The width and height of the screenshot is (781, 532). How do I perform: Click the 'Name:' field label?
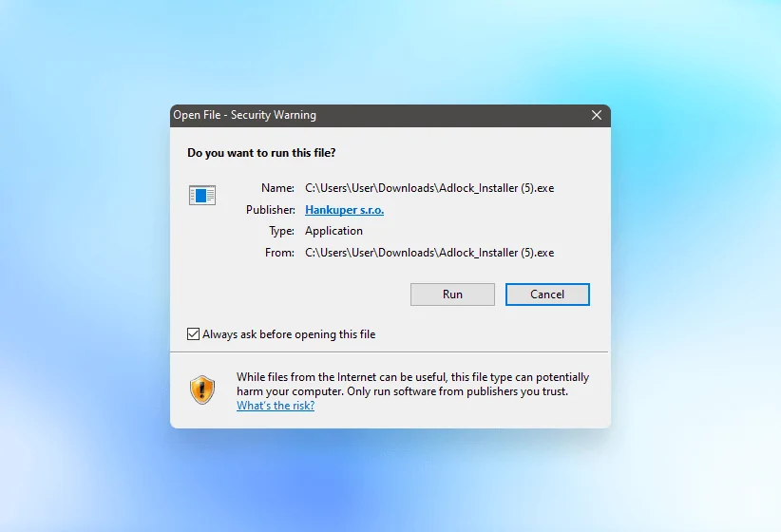pos(278,188)
